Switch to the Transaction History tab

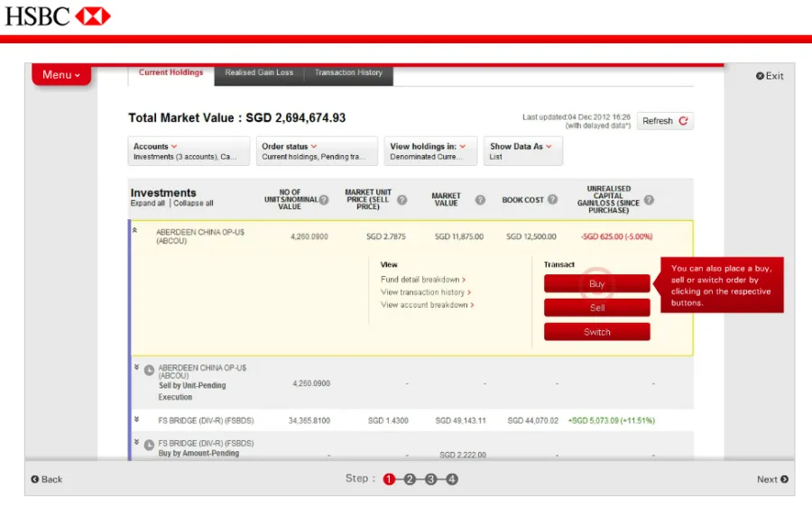tap(348, 73)
